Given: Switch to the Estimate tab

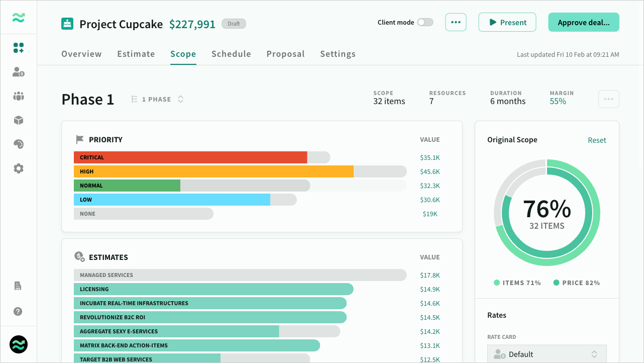Looking at the screenshot, I should pos(136,54).
